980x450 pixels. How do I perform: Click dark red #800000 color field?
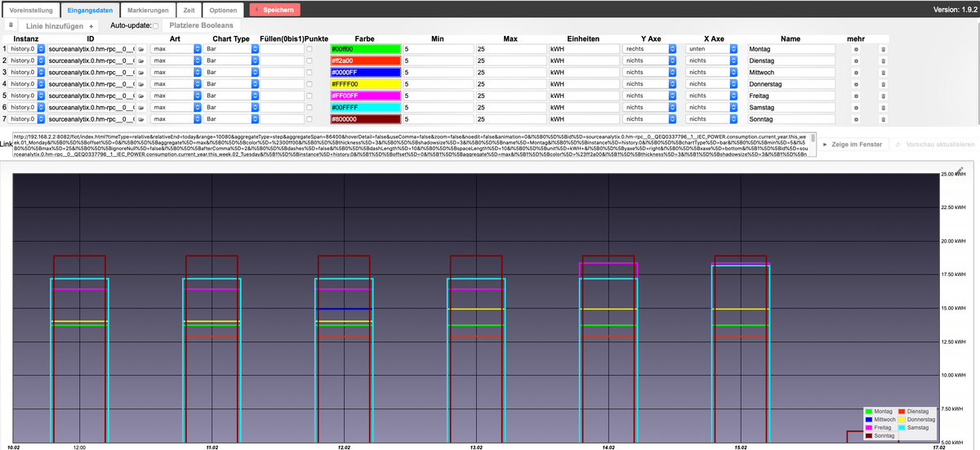point(365,119)
